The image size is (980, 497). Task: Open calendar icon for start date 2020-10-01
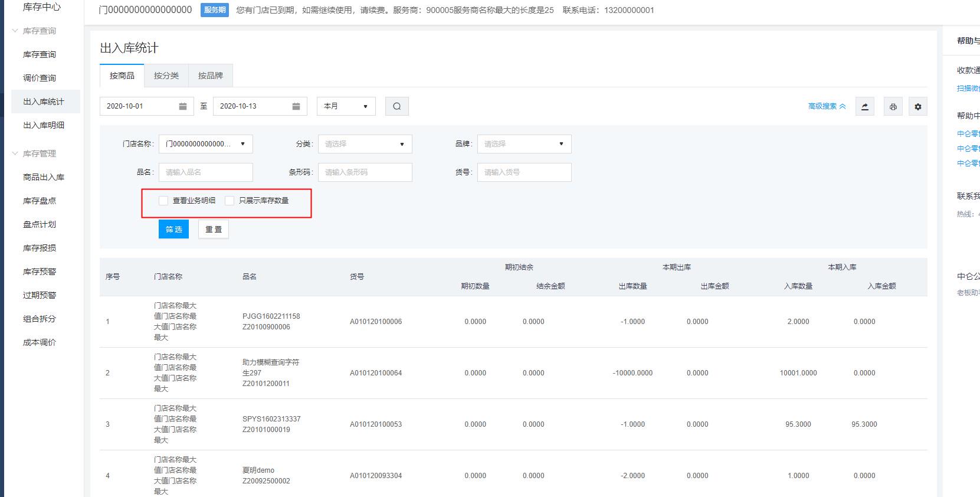click(x=183, y=106)
